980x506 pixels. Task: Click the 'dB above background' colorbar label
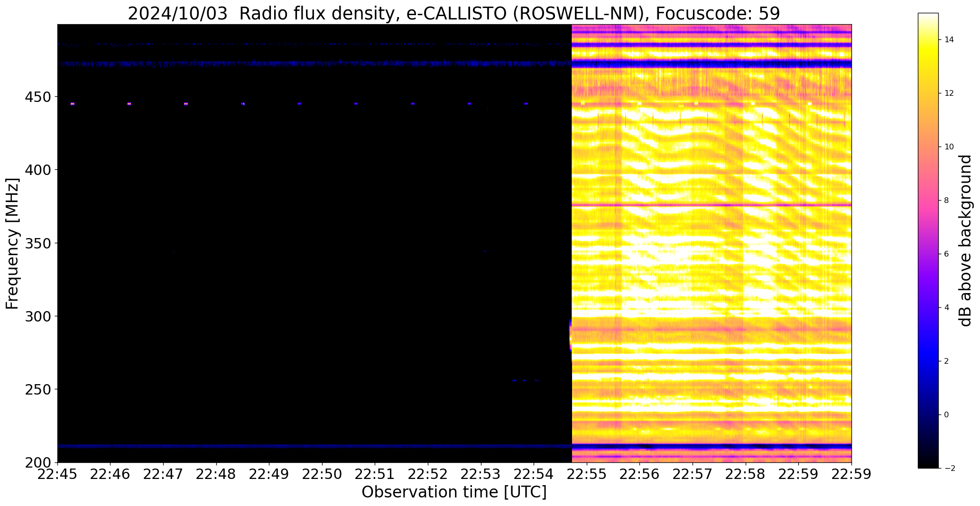(965, 240)
